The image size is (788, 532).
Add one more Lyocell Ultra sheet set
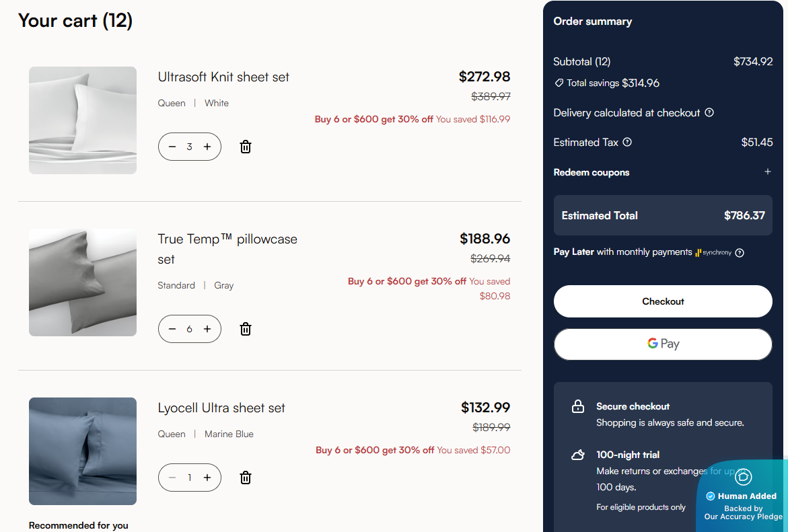click(207, 478)
